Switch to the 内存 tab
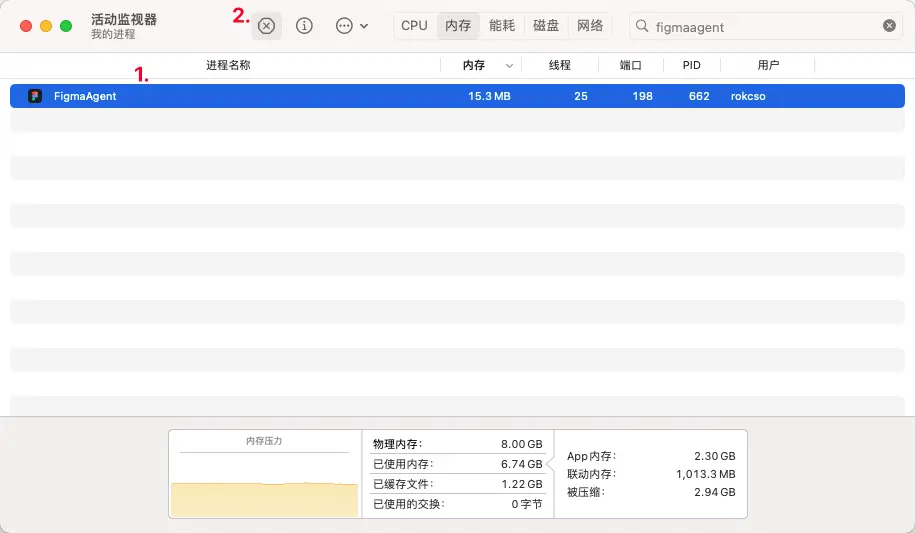 pyautogui.click(x=458, y=26)
